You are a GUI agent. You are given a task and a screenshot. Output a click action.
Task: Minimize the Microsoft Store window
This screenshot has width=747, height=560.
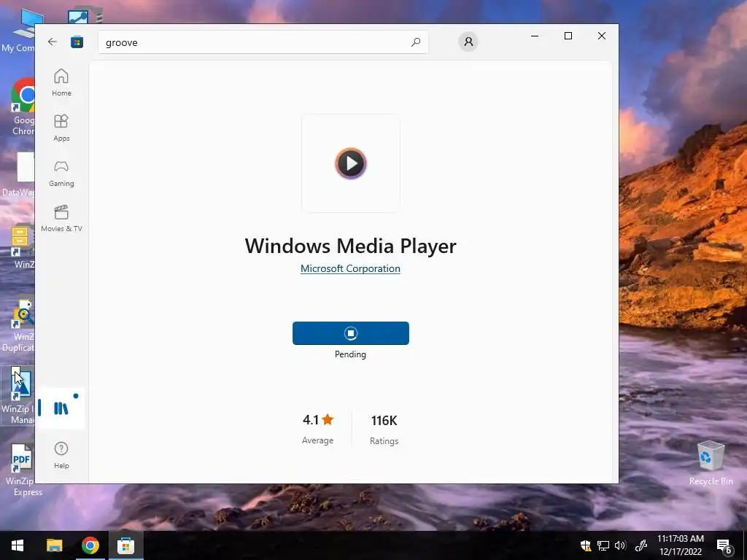tap(535, 36)
